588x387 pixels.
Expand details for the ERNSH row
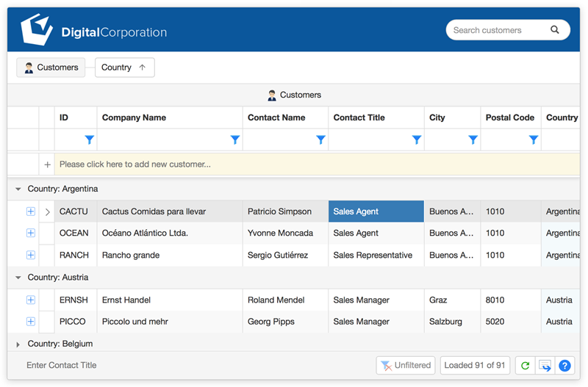tap(31, 300)
